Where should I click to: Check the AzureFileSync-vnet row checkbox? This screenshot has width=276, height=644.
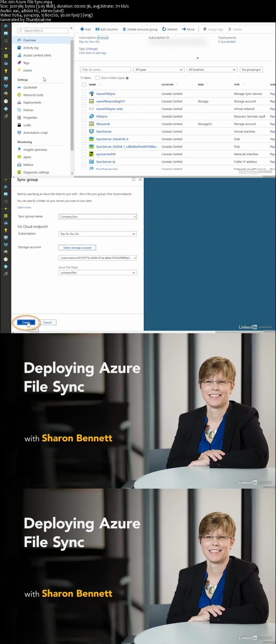click(84, 109)
